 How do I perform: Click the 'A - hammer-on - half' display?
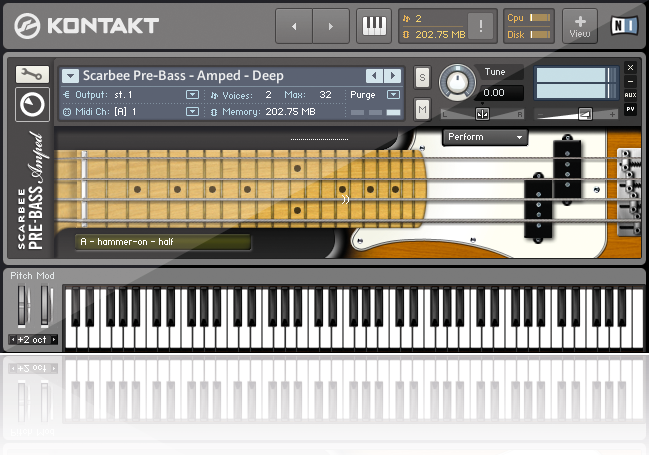click(x=163, y=242)
